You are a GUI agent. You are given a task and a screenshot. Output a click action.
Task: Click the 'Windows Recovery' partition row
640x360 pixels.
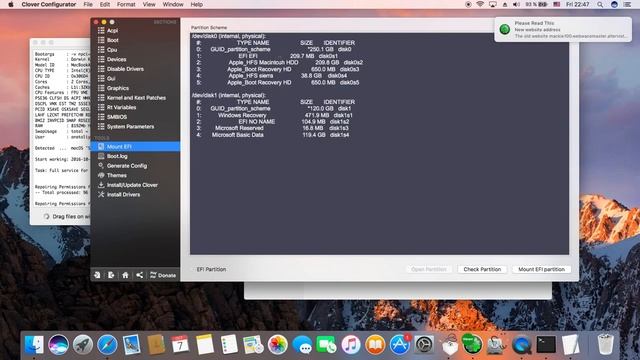[274, 115]
